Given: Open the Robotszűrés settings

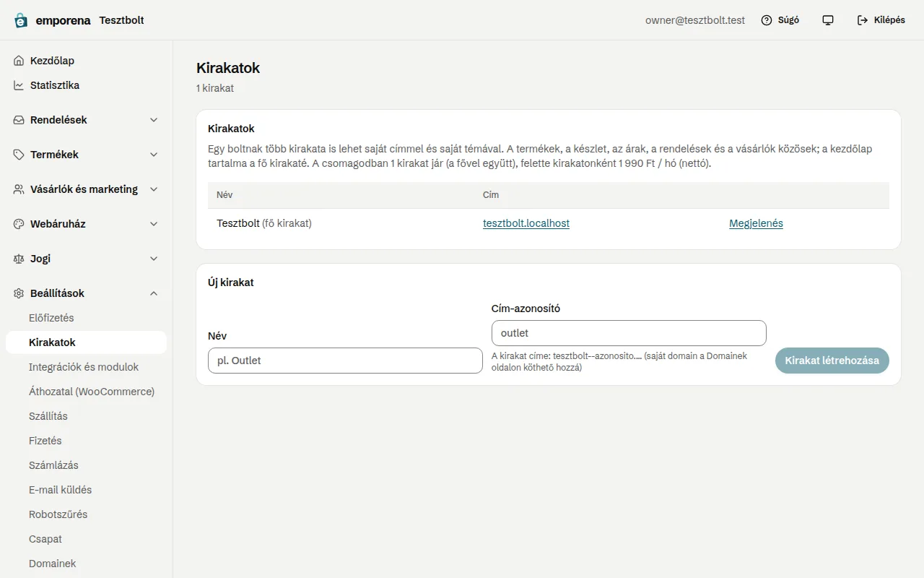Looking at the screenshot, I should pyautogui.click(x=86, y=514).
